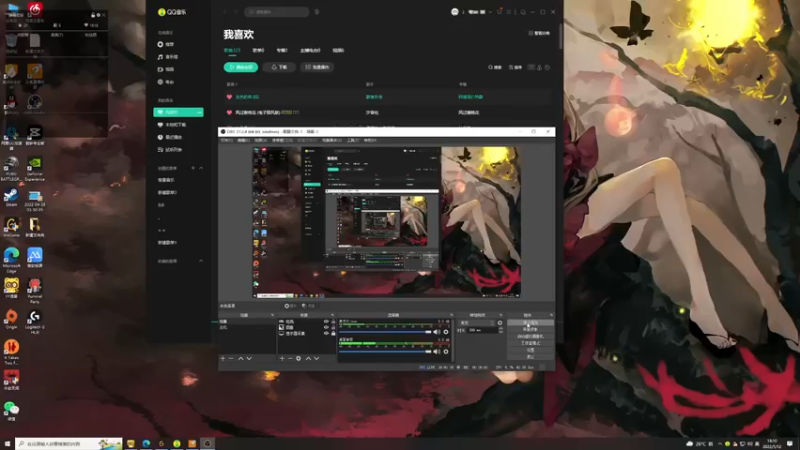The image size is (800, 450).
Task: Click the QQ Music forward navigation arrow
Action: click(236, 12)
